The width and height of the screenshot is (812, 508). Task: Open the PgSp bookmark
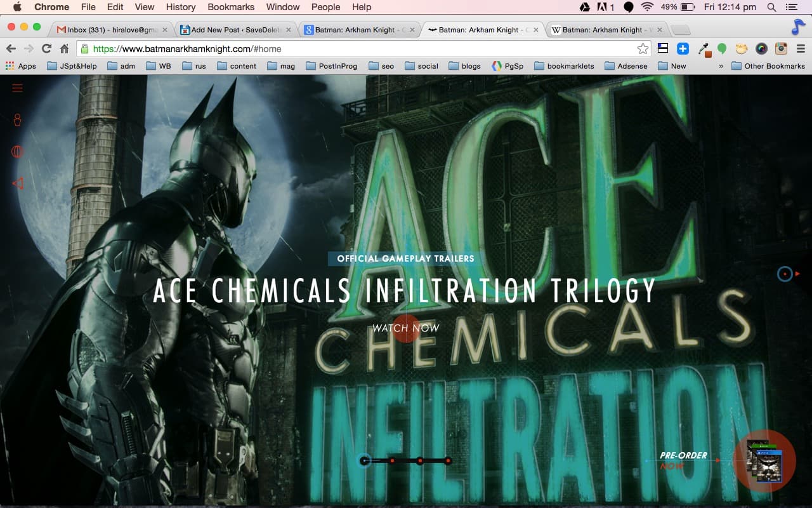507,66
